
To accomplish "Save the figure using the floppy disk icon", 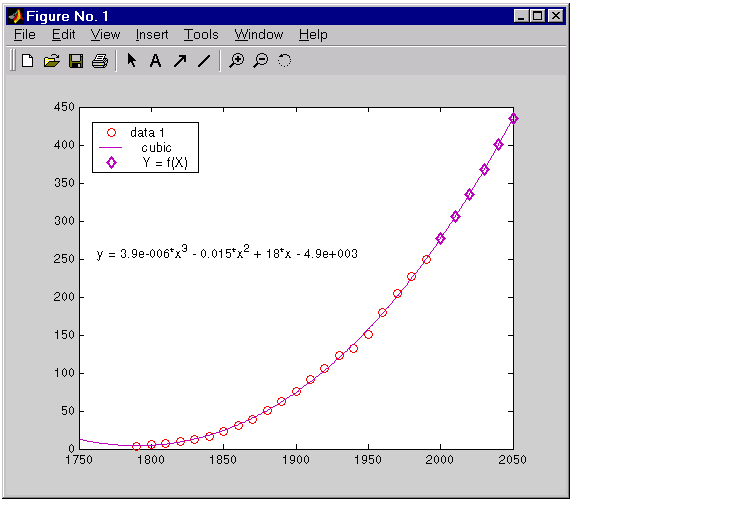I will 76,61.
